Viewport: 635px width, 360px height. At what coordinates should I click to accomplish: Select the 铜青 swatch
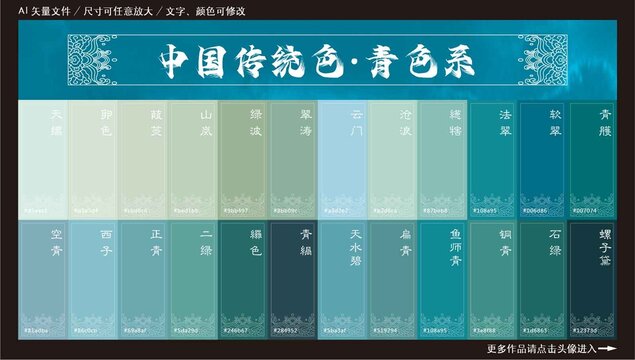click(x=492, y=279)
